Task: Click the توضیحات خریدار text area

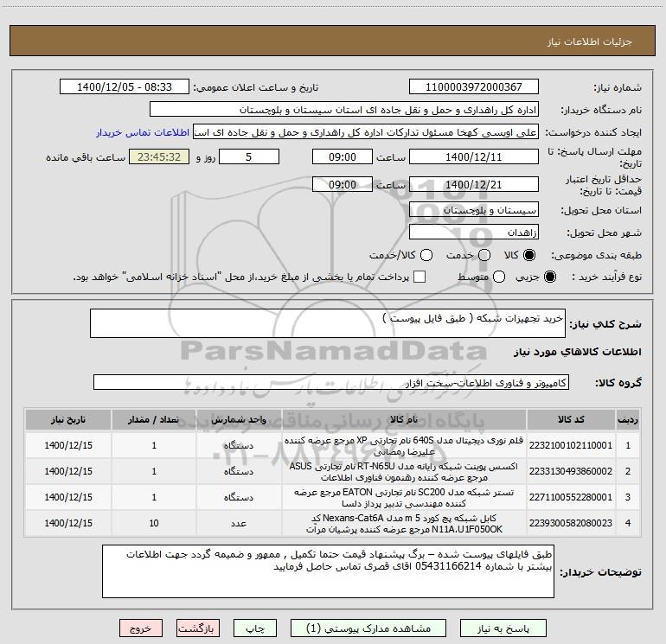Action: 328,571
